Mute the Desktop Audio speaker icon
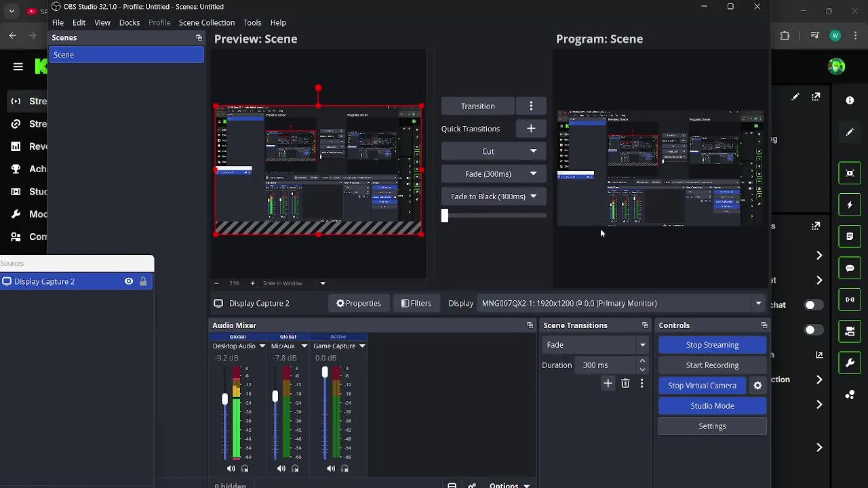 231,468
